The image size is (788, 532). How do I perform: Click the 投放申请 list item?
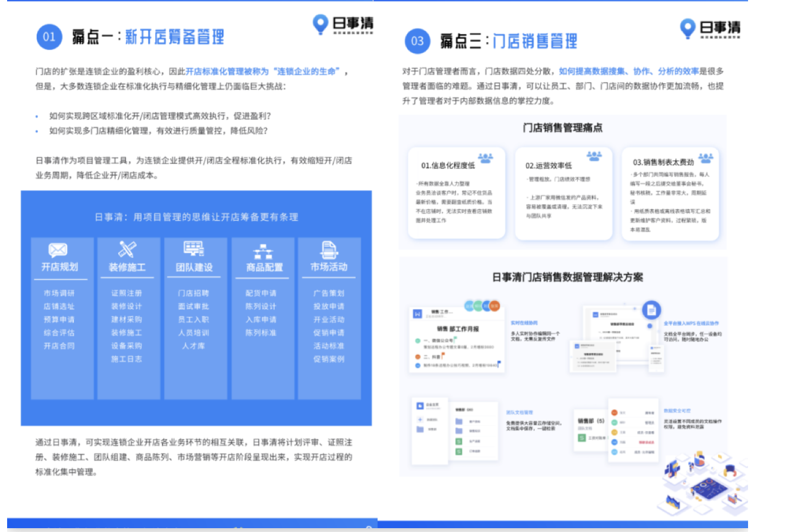coord(329,307)
